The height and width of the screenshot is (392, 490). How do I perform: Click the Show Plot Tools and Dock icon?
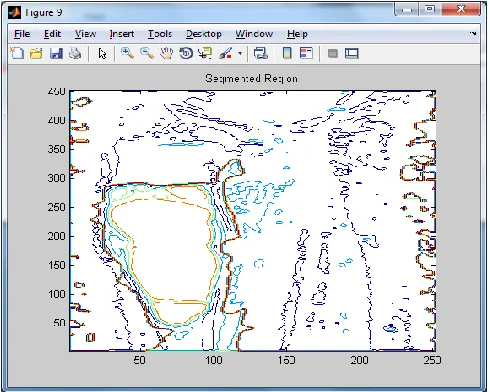[x=351, y=53]
